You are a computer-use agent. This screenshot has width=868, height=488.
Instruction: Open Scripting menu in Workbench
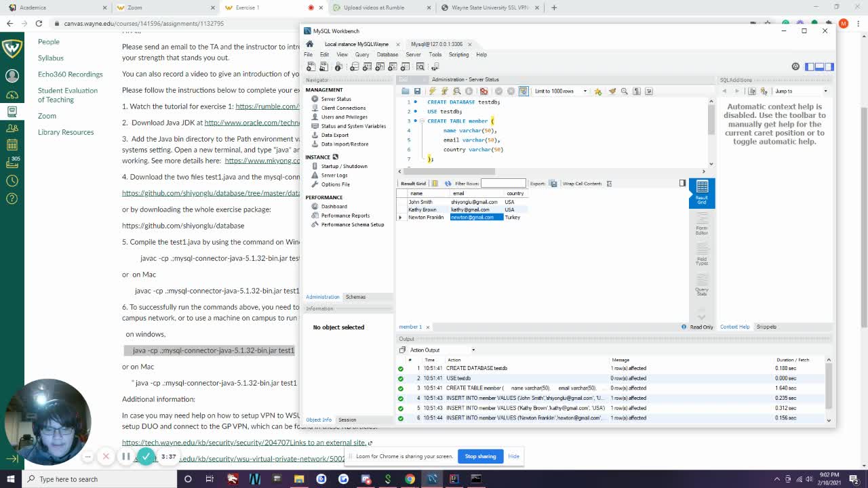[x=458, y=54]
